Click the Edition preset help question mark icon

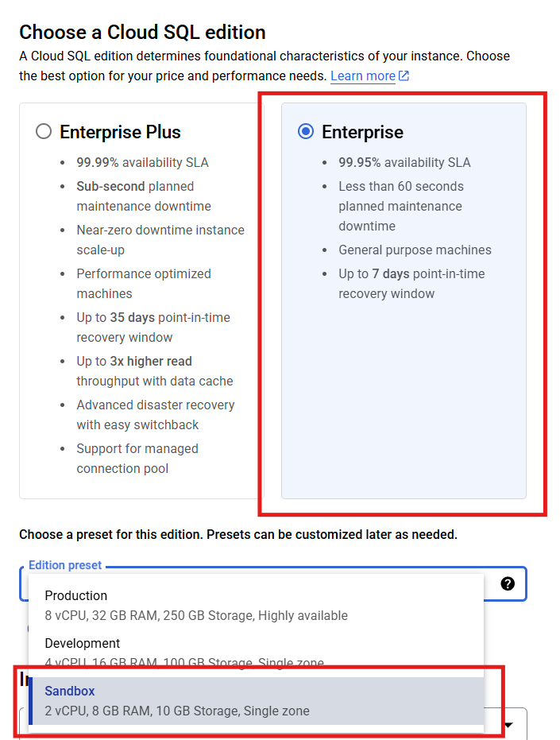click(x=508, y=584)
